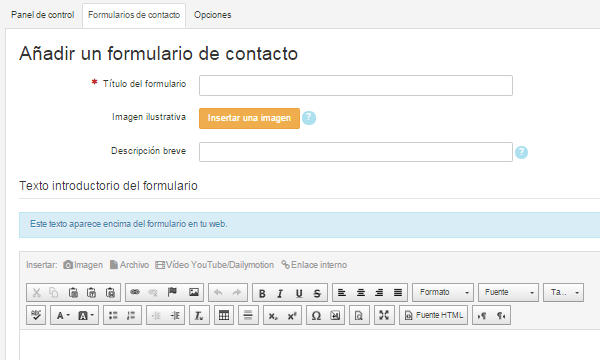
Task: Toggle underline formatting
Action: 299,293
